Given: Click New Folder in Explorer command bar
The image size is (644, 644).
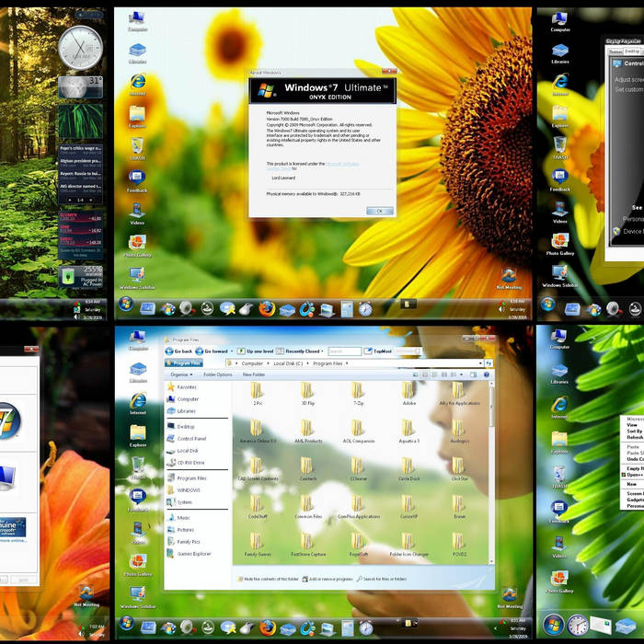Looking at the screenshot, I should click(254, 374).
